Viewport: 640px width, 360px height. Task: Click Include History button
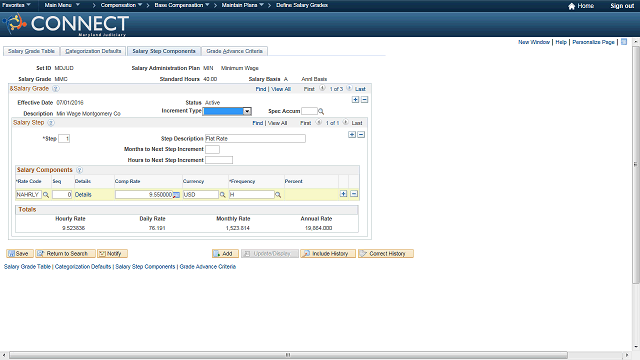tap(328, 253)
